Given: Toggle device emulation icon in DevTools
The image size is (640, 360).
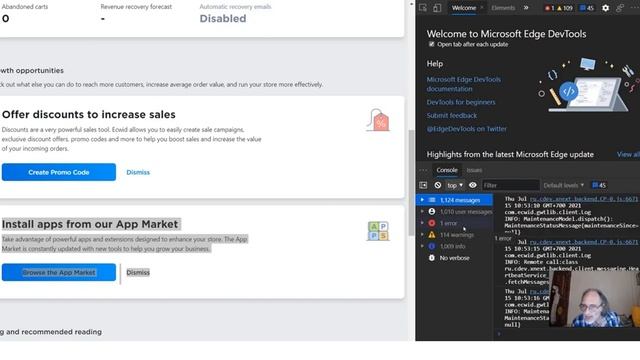Looking at the screenshot, I should coord(437,8).
